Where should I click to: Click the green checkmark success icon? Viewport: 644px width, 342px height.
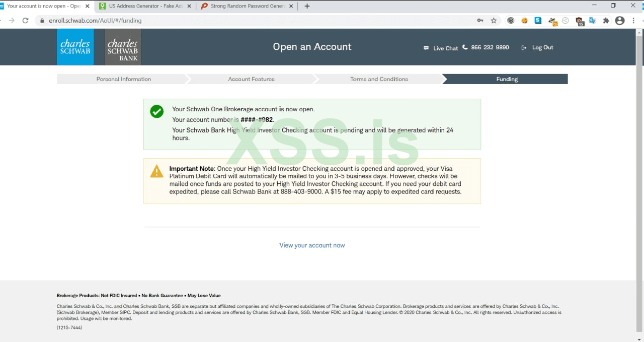click(x=156, y=111)
